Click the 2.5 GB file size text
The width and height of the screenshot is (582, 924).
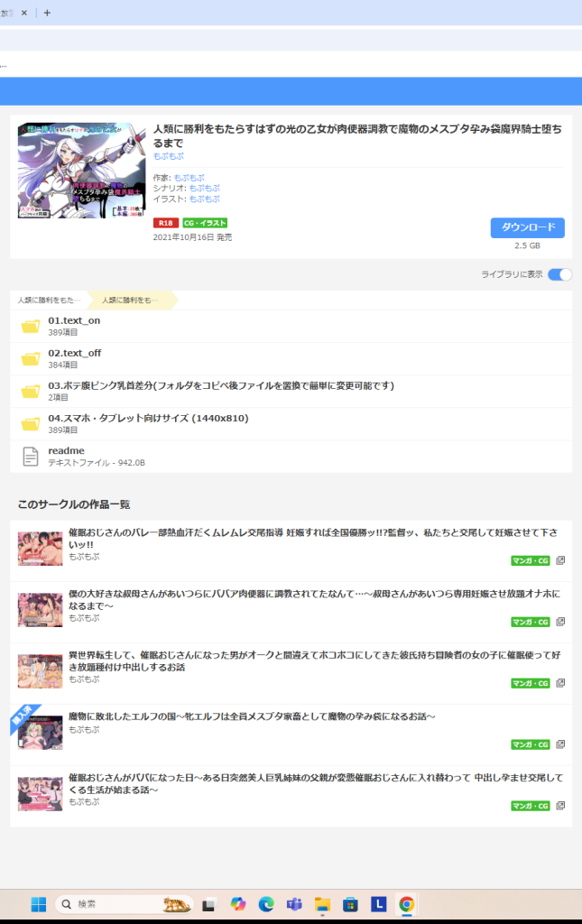click(x=527, y=245)
